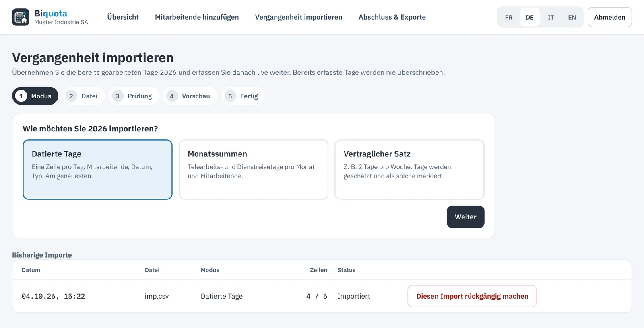Select the DE language option

click(x=530, y=17)
